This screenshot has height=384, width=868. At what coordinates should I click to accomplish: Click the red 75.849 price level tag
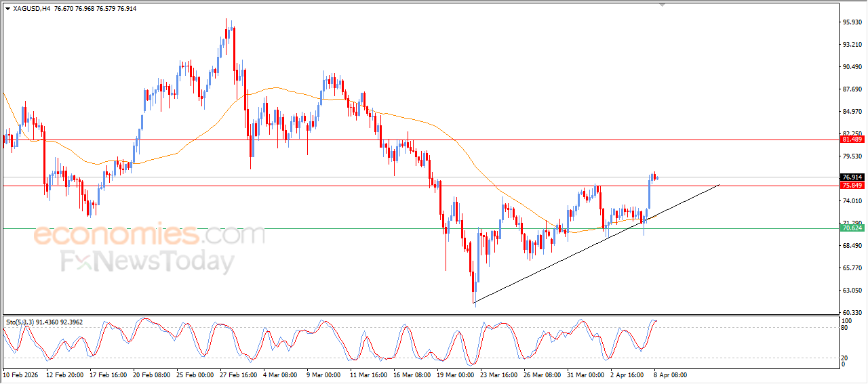[x=852, y=185]
